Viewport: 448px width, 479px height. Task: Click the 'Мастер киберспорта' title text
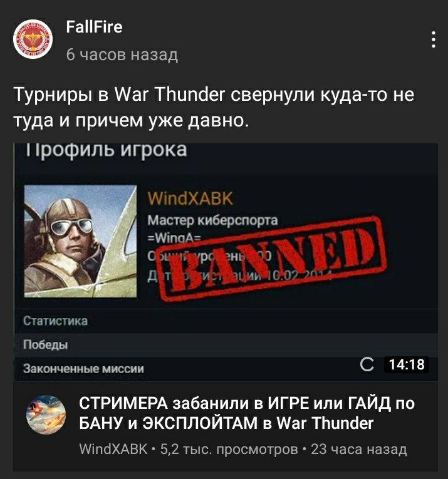(x=212, y=220)
